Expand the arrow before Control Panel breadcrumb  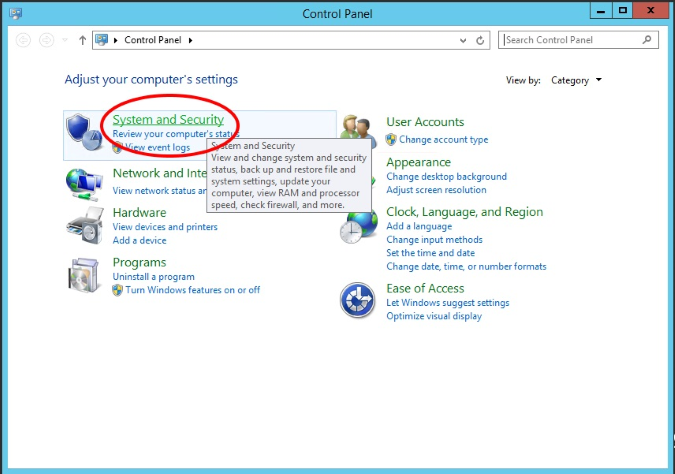115,40
